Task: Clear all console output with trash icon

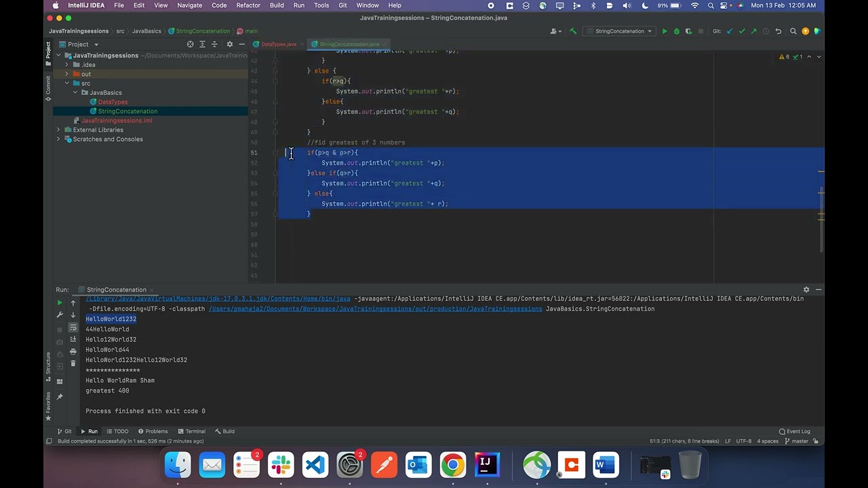Action: 73,364
